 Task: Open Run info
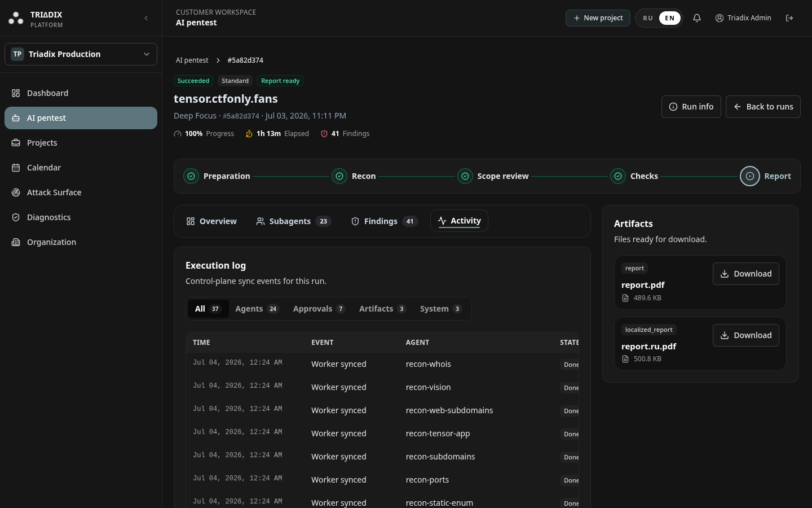pyautogui.click(x=691, y=107)
